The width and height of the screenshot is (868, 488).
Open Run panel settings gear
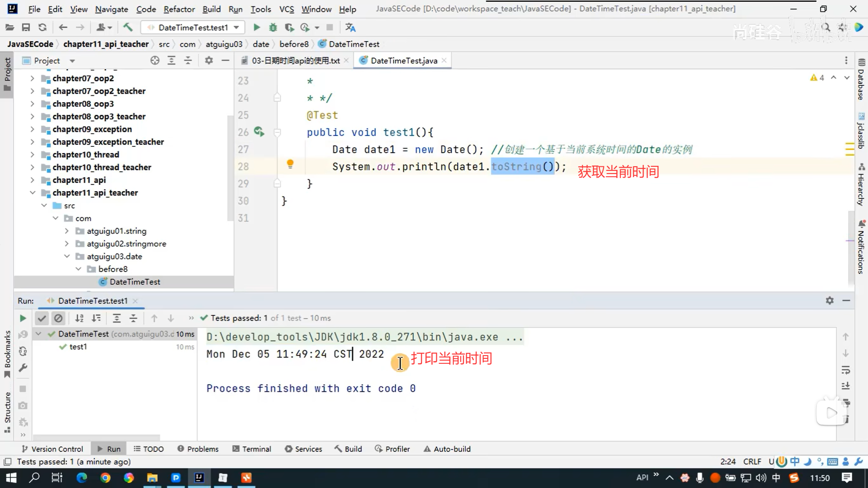coord(830,300)
